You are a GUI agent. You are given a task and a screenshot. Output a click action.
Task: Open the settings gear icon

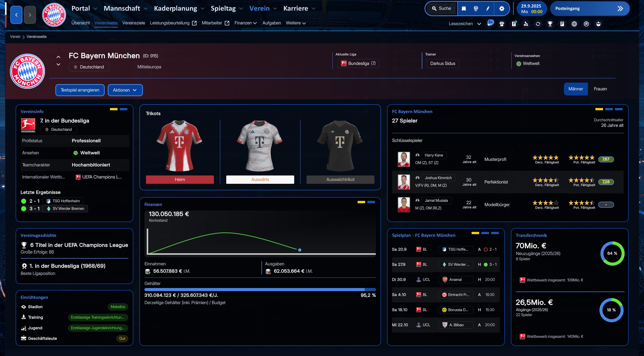point(501,8)
